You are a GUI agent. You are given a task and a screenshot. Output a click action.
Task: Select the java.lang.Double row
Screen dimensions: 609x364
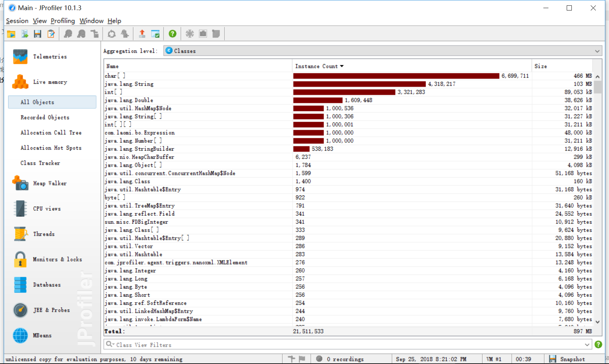pos(348,100)
